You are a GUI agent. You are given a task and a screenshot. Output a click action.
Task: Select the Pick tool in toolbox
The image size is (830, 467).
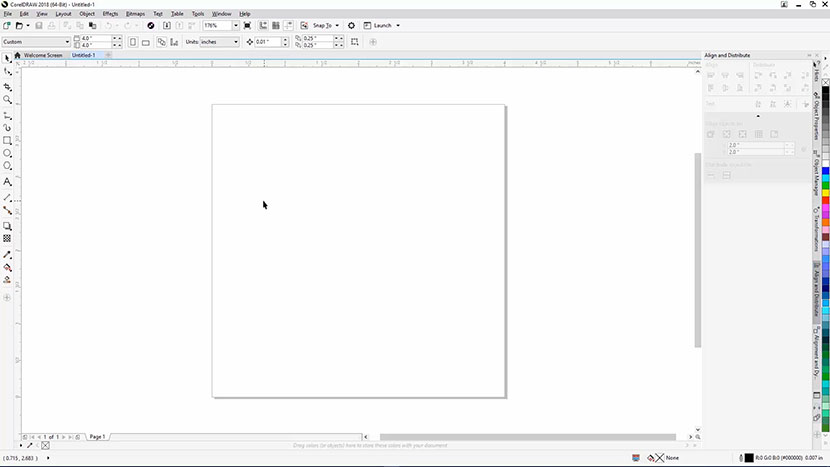point(7,59)
